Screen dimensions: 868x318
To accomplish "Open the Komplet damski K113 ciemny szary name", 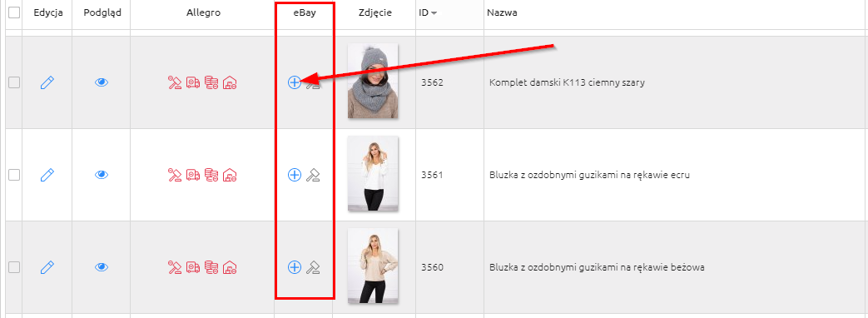I will 568,82.
